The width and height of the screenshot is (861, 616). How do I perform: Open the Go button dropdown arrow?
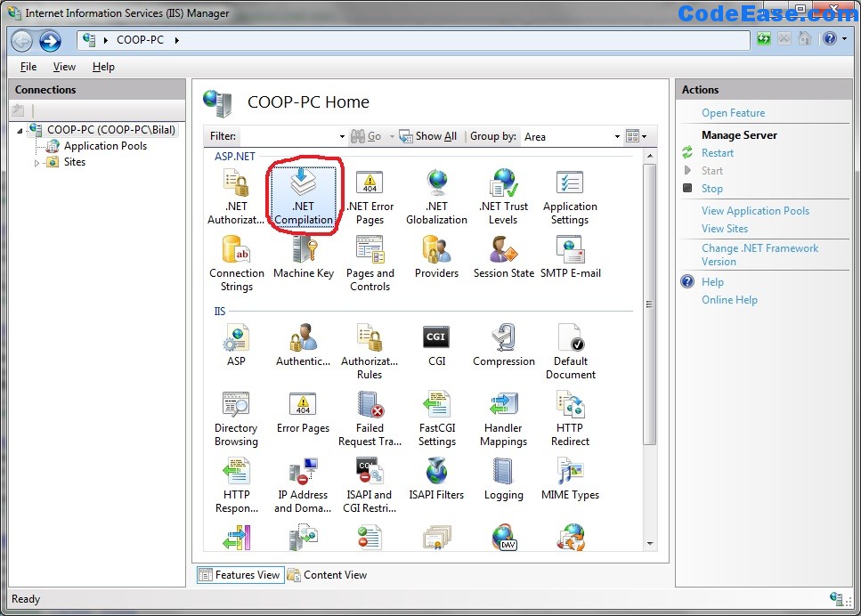coord(392,136)
